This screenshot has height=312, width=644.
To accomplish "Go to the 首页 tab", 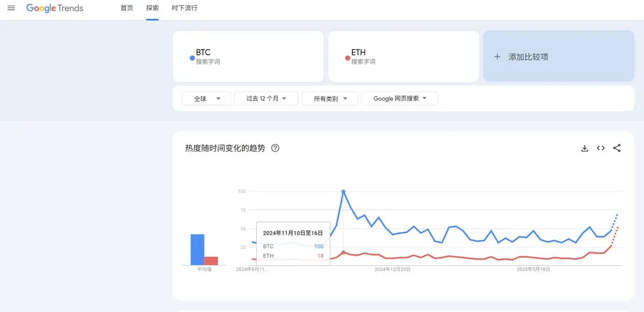I will tap(127, 8).
